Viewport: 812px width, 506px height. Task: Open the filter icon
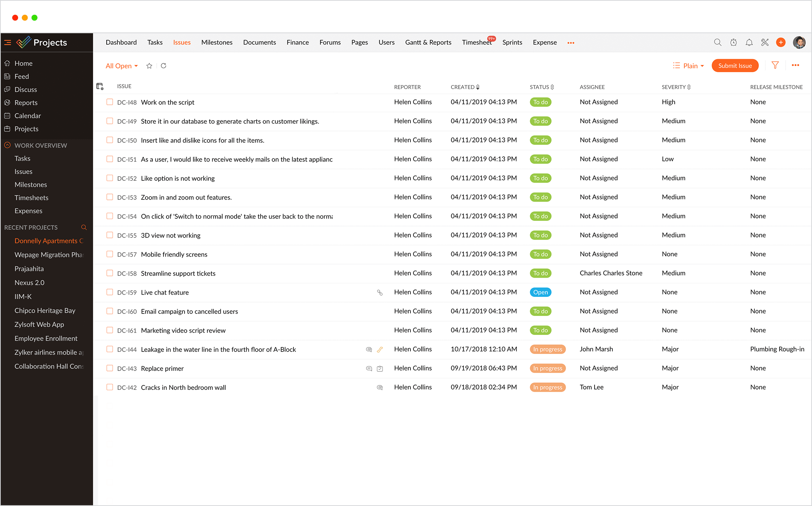click(x=775, y=65)
